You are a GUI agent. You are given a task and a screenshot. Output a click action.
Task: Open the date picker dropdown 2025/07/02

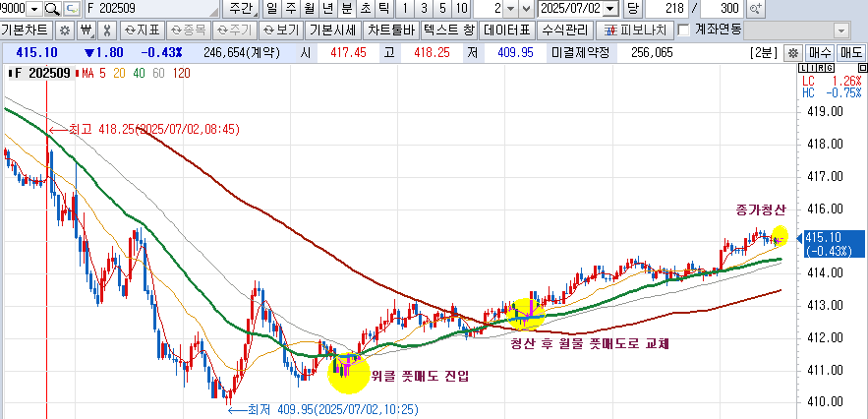(610, 9)
